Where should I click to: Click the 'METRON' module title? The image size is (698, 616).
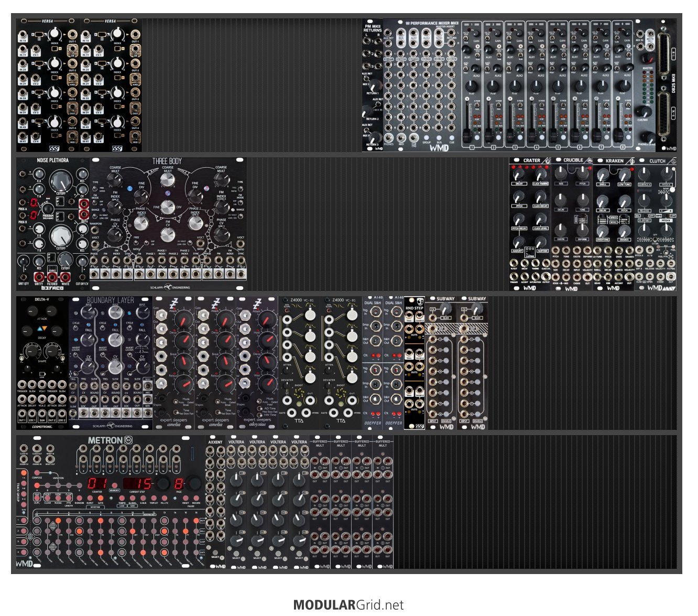(x=105, y=440)
